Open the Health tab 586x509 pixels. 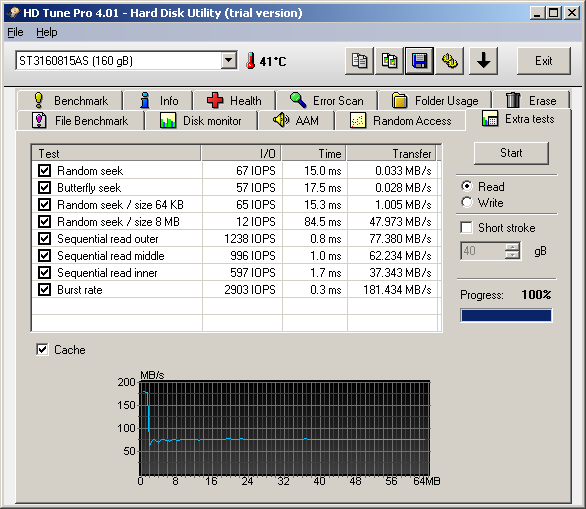pos(234,101)
